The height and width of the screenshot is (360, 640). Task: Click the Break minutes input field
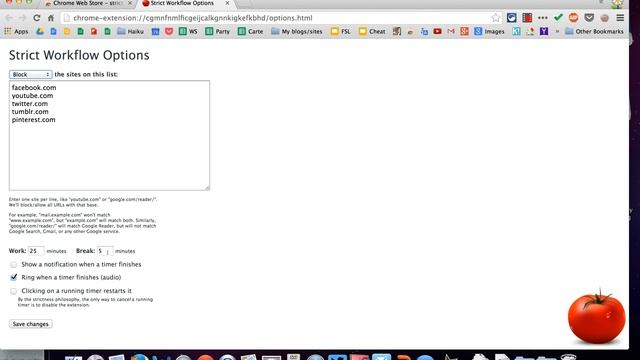tap(105, 251)
